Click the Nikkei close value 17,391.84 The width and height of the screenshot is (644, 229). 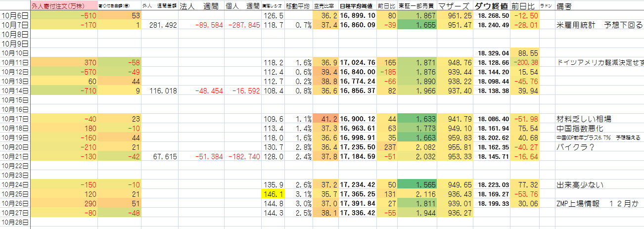pyautogui.click(x=357, y=202)
